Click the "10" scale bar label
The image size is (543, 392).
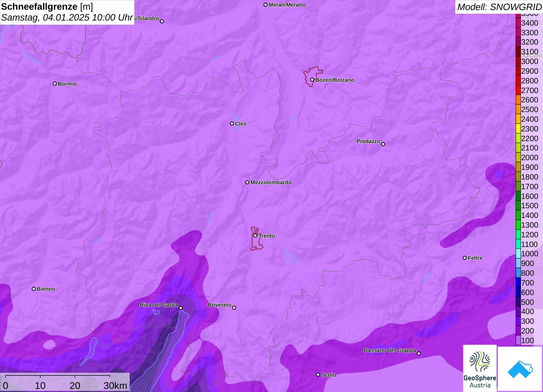pyautogui.click(x=40, y=385)
